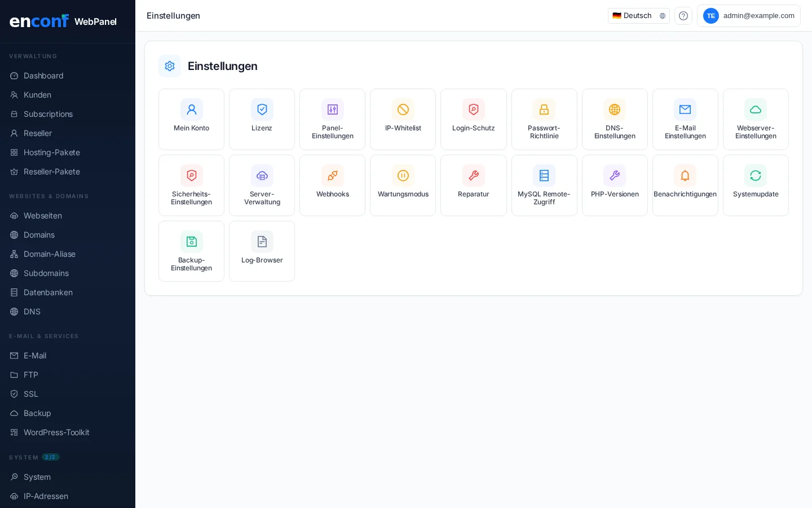Open the admin@example.com account menu
This screenshot has width=812, height=508.
pyautogui.click(x=748, y=16)
